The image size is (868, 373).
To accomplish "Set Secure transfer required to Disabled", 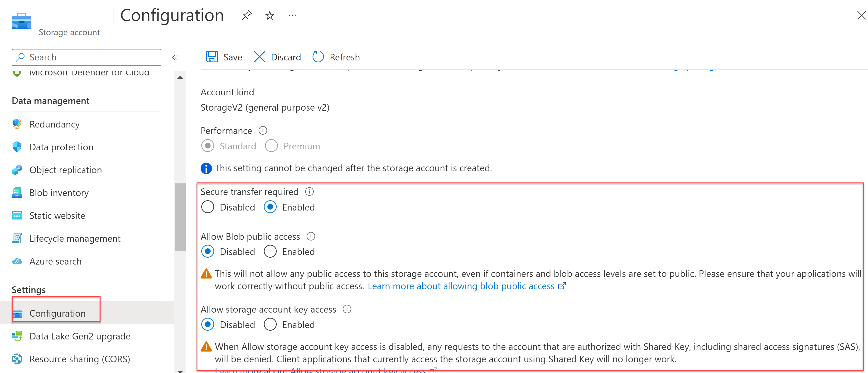I will pyautogui.click(x=207, y=207).
